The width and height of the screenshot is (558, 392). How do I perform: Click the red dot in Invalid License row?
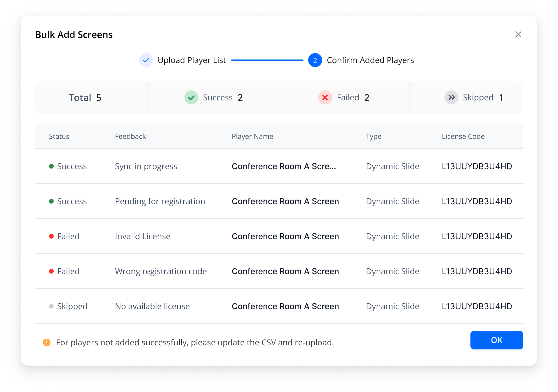click(x=51, y=236)
